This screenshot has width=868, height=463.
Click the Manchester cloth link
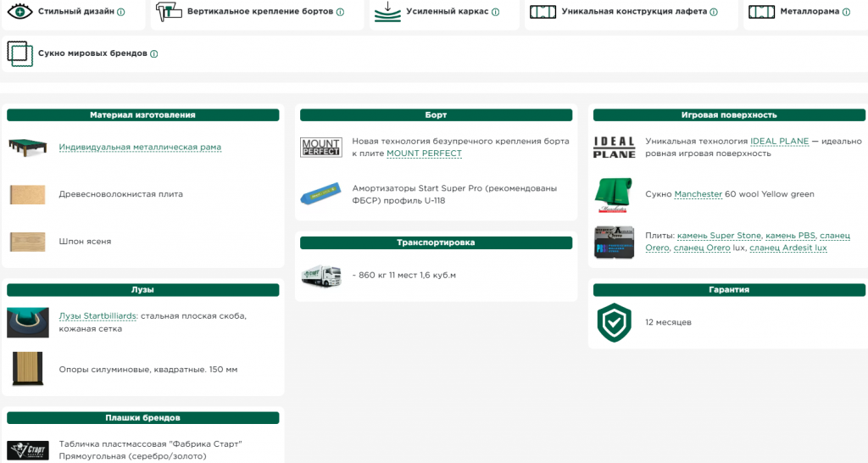click(x=698, y=194)
